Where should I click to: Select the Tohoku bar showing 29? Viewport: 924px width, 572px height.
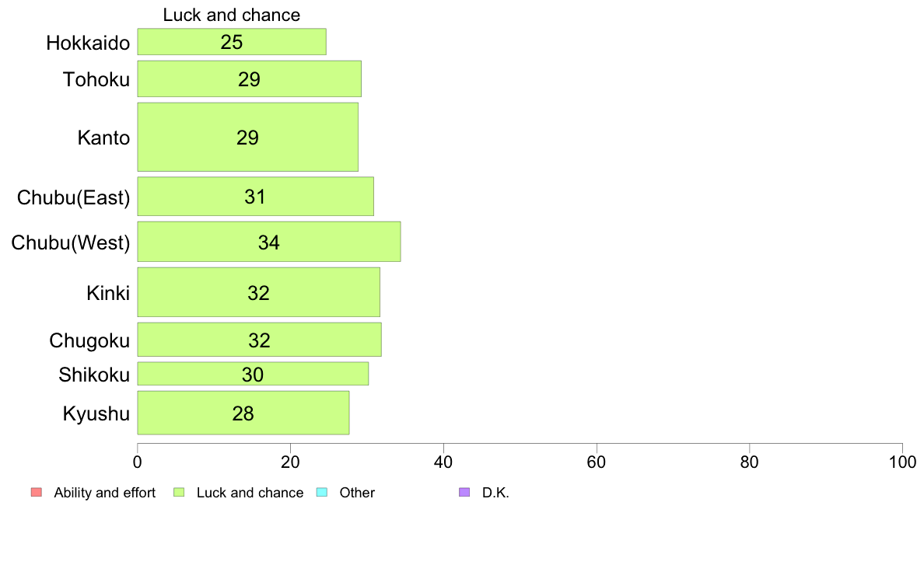[x=249, y=79]
